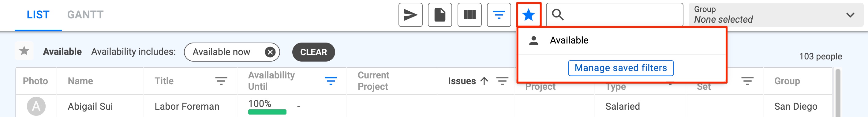Click Manage saved filters button
This screenshot has width=868, height=117.
[621, 68]
